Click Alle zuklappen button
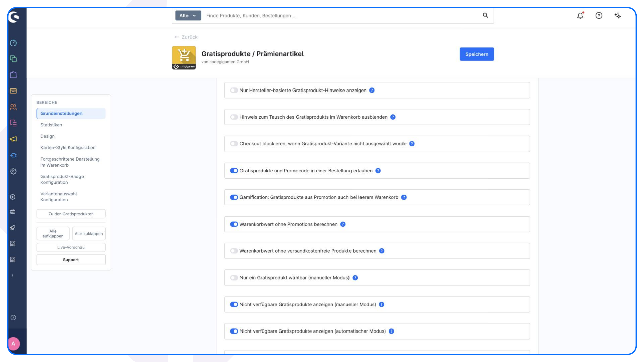 (x=89, y=234)
